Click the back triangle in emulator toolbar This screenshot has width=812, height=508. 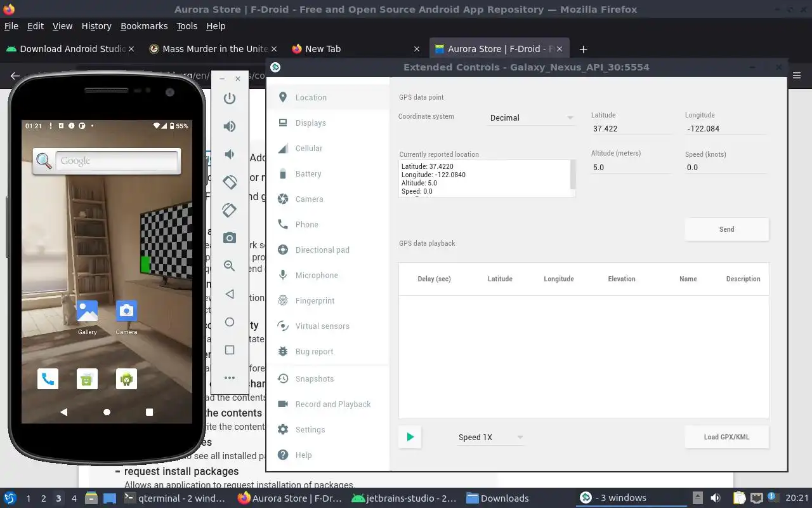230,294
